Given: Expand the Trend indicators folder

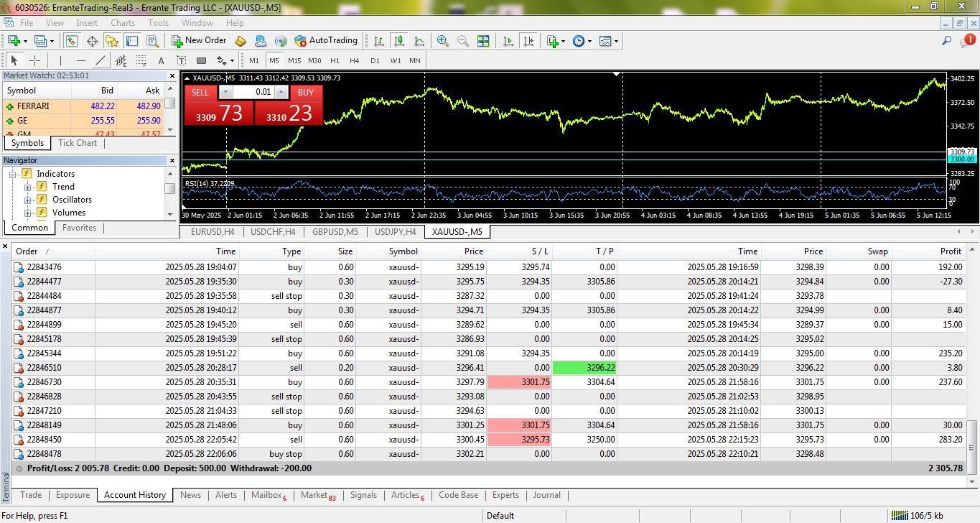Looking at the screenshot, I should 28,187.
